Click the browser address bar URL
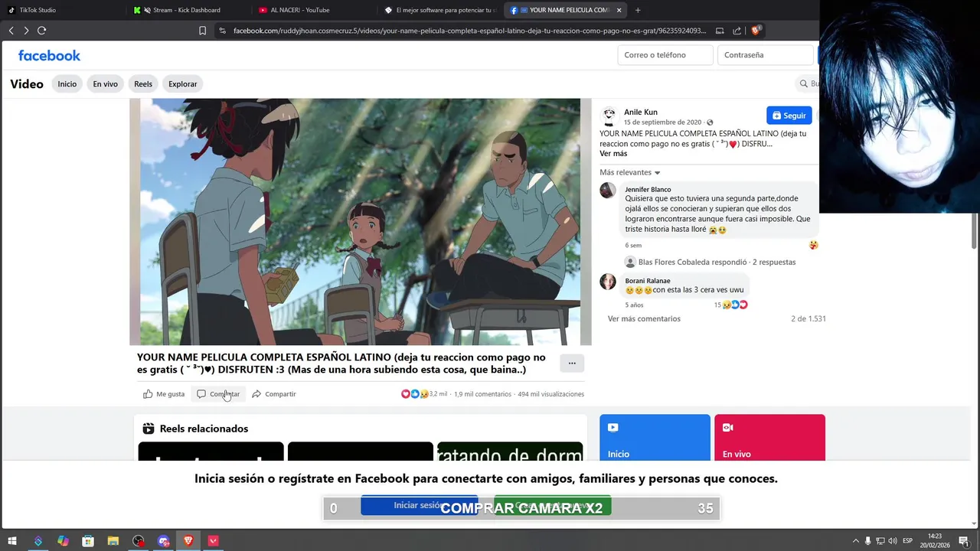The height and width of the screenshot is (551, 980). [x=469, y=31]
